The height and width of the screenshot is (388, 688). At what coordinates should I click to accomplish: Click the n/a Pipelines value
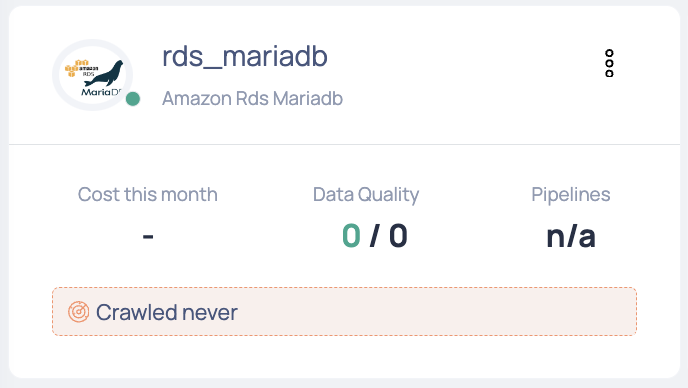[571, 236]
